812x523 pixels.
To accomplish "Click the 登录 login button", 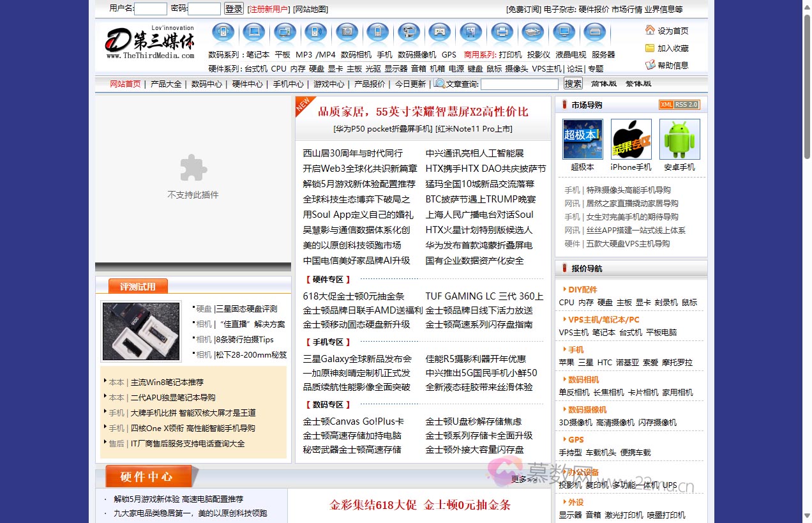I will (234, 9).
